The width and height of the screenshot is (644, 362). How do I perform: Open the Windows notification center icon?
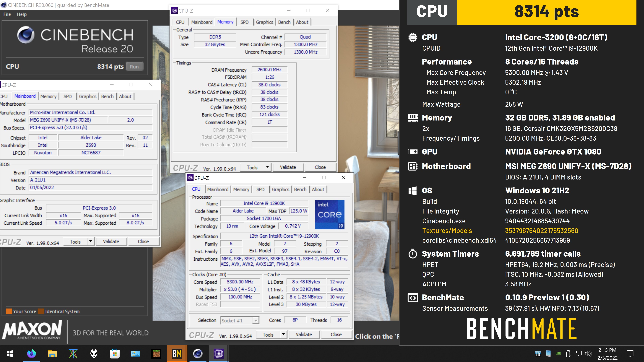(x=630, y=353)
